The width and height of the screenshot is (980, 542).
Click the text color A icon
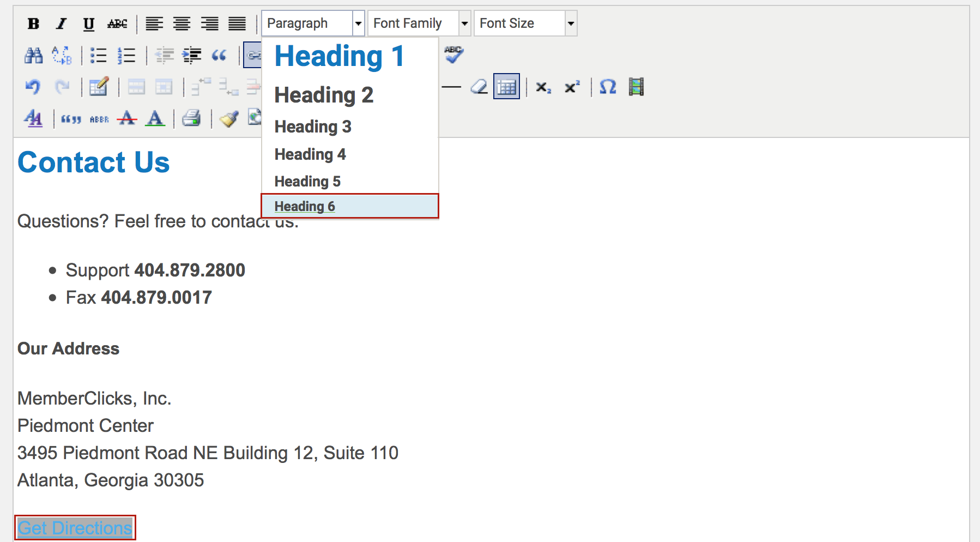155,118
